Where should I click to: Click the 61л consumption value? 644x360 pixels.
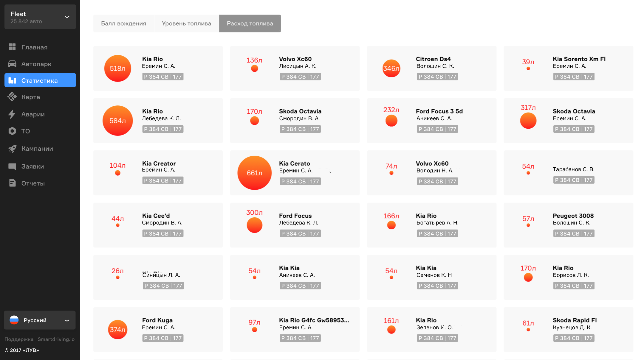(528, 323)
